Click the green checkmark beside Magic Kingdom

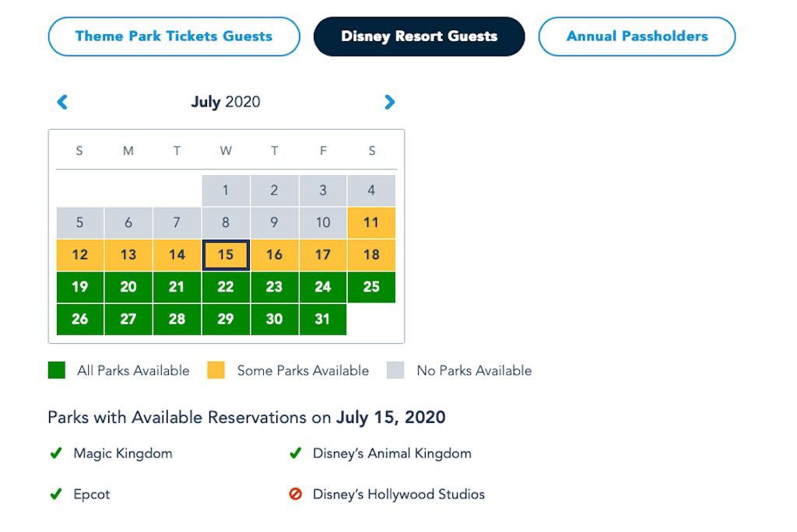click(55, 453)
